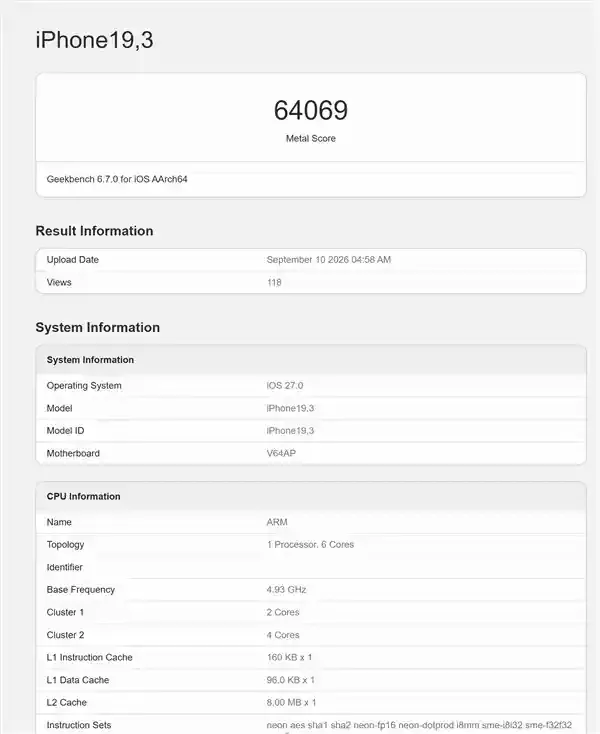Click the Model ID label
Image resolution: width=600 pixels, height=734 pixels.
pos(66,431)
